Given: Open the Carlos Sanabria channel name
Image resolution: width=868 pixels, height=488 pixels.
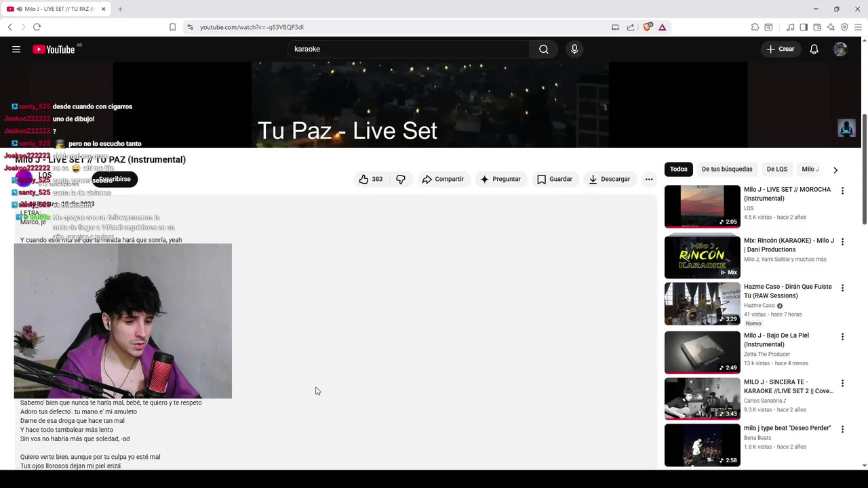Looking at the screenshot, I should point(763,401).
